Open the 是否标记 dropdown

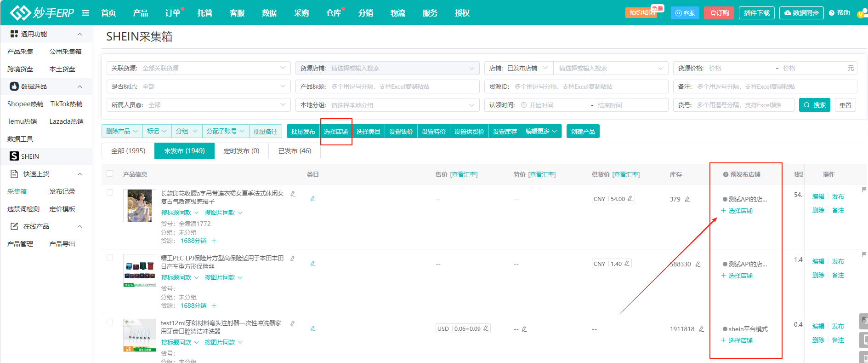199,86
